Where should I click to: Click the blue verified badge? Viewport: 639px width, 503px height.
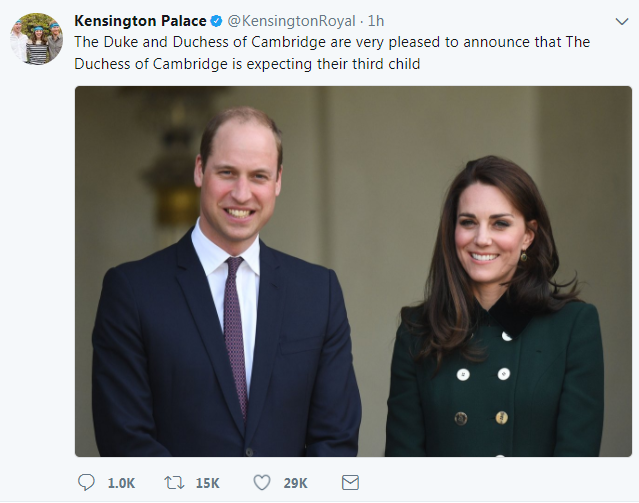(216, 21)
